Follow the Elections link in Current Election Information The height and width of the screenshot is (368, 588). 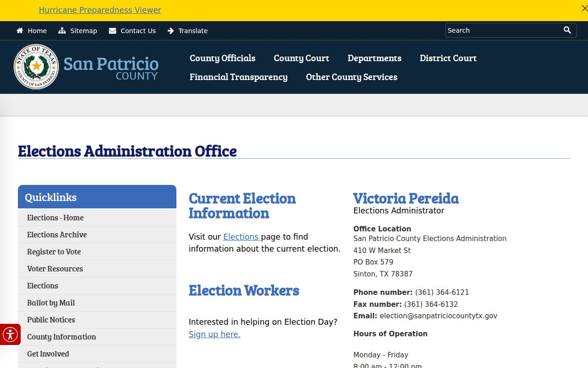[241, 237]
